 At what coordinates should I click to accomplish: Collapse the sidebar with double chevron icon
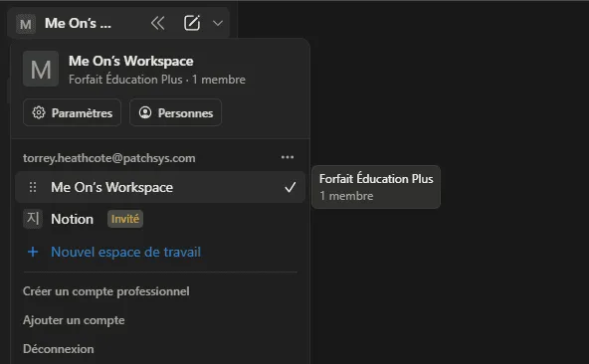coord(158,23)
